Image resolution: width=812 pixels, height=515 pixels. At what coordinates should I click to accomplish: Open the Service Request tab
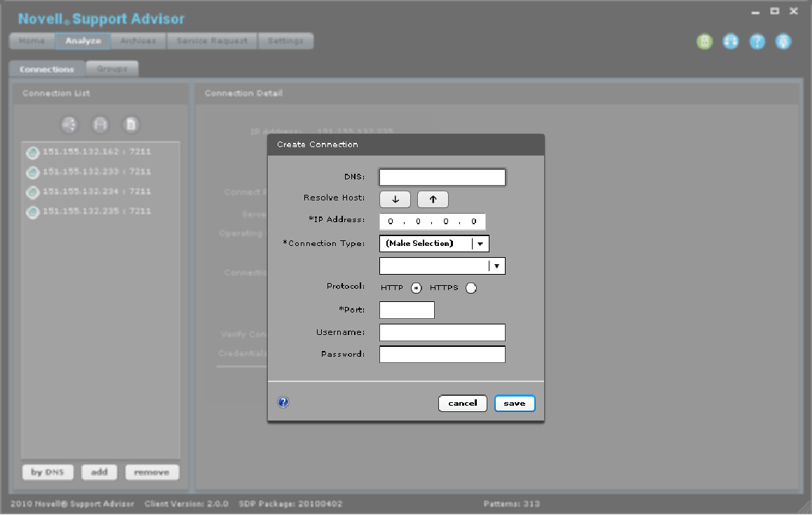coord(212,41)
